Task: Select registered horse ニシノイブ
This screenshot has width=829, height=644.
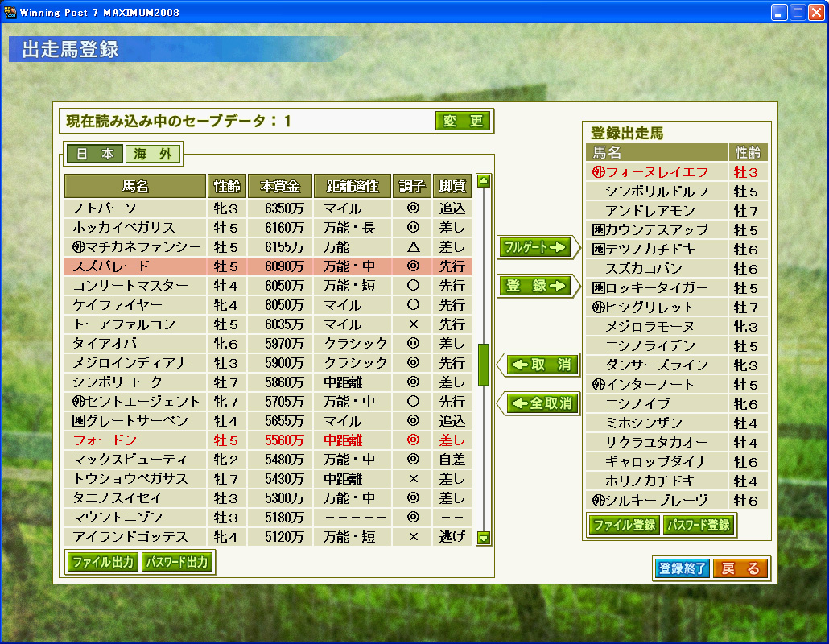Action: (x=677, y=404)
